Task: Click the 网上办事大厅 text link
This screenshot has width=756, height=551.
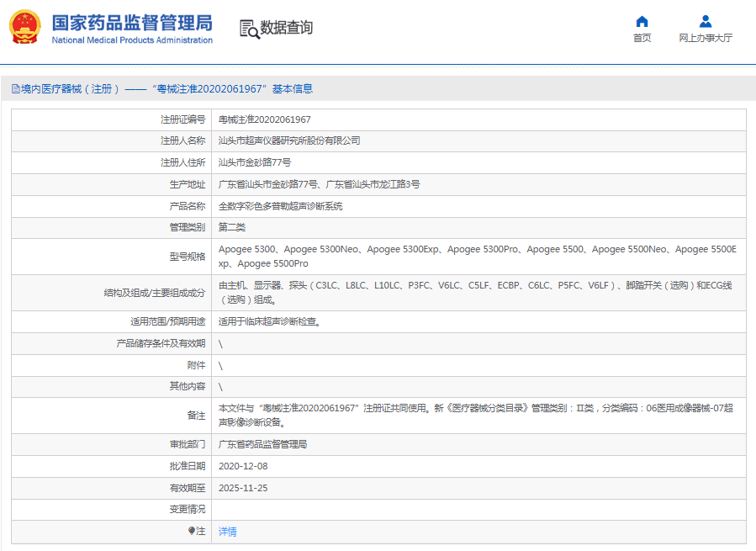Action: click(706, 38)
